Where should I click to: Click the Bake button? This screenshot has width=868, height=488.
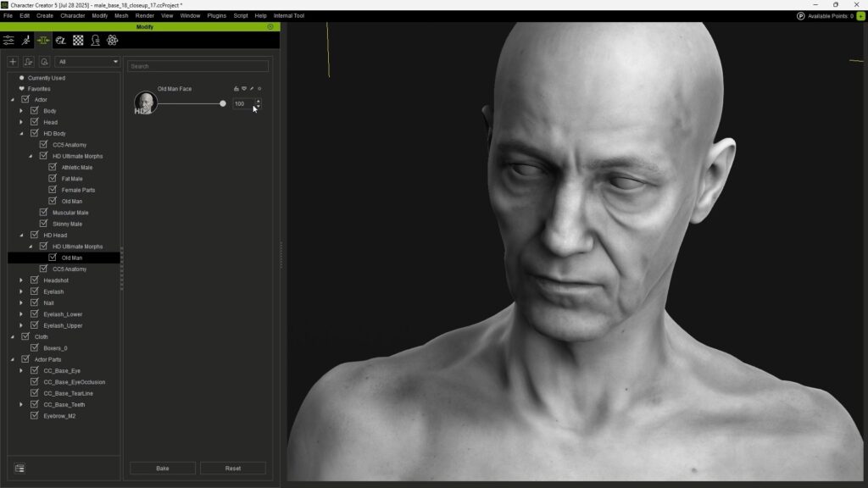[163, 469]
